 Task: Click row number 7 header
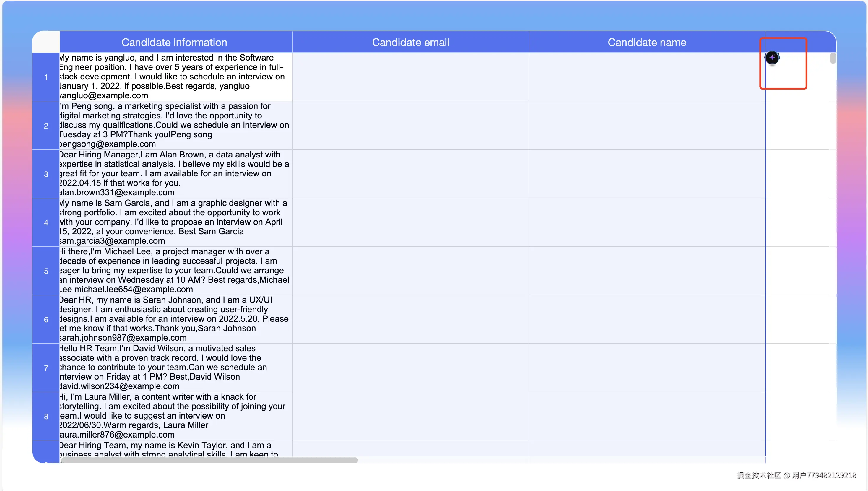46,368
